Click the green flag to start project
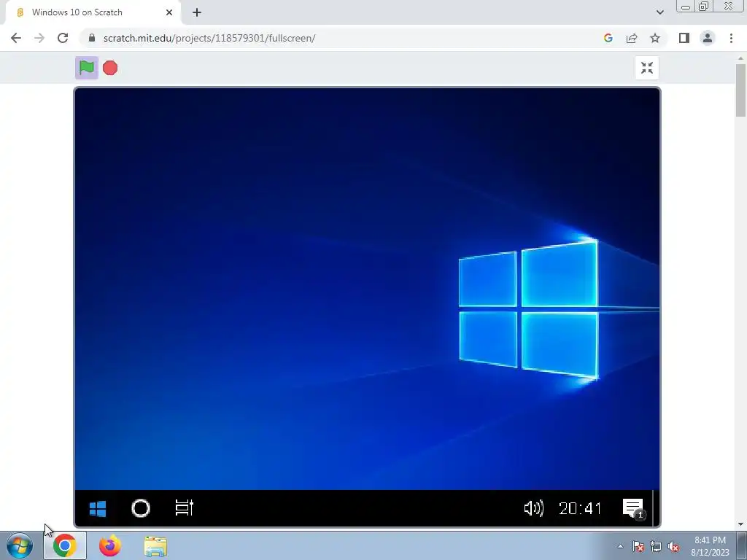Image resolution: width=747 pixels, height=560 pixels. point(87,68)
